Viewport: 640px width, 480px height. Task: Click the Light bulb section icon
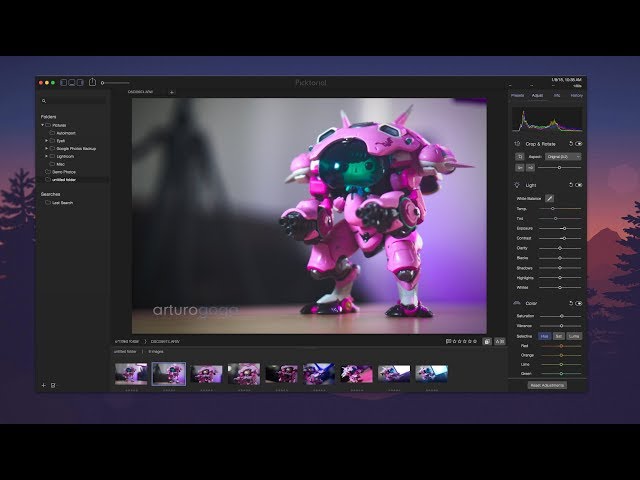(x=517, y=185)
